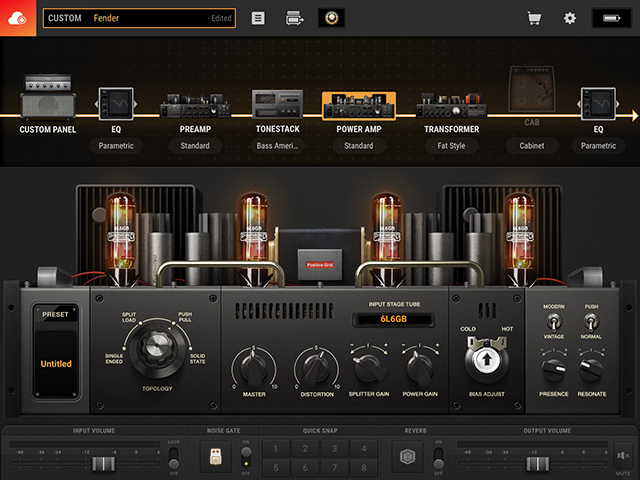Image resolution: width=640 pixels, height=480 pixels.
Task: Open the Fat Style transformer dropdown
Action: click(x=451, y=146)
